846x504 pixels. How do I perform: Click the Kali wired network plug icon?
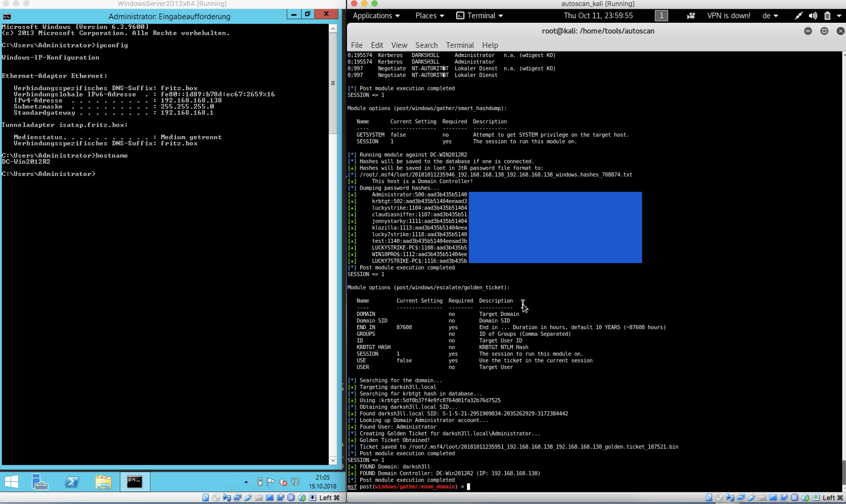pyautogui.click(x=798, y=16)
